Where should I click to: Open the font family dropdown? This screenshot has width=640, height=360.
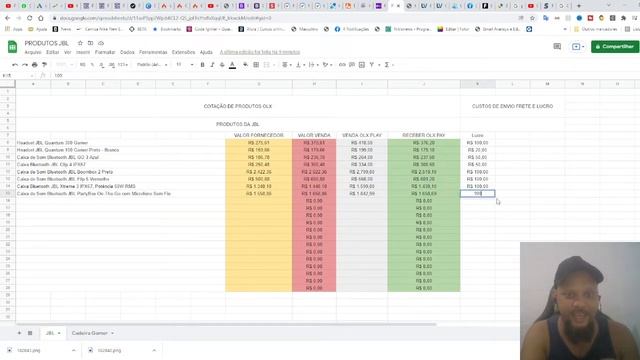(152, 65)
